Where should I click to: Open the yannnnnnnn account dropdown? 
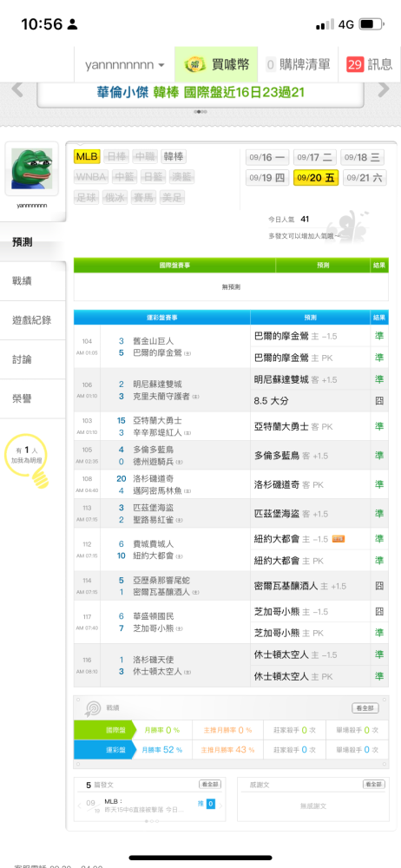(125, 65)
